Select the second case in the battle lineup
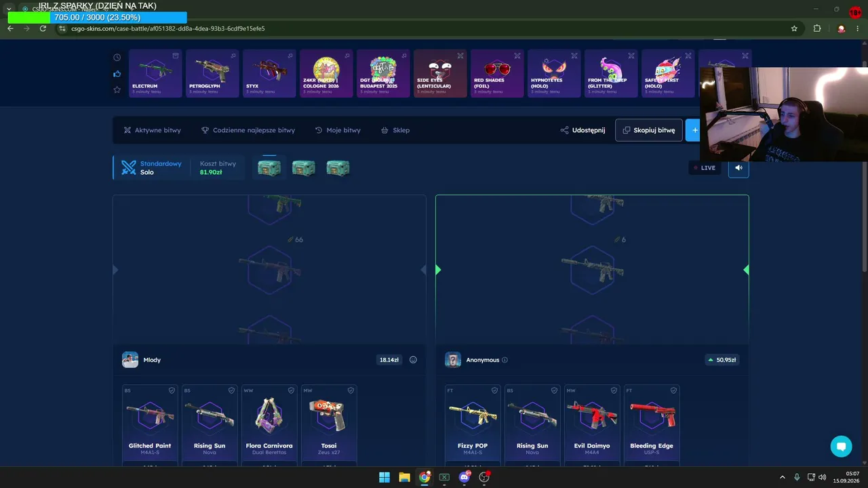This screenshot has width=868, height=488. (303, 168)
